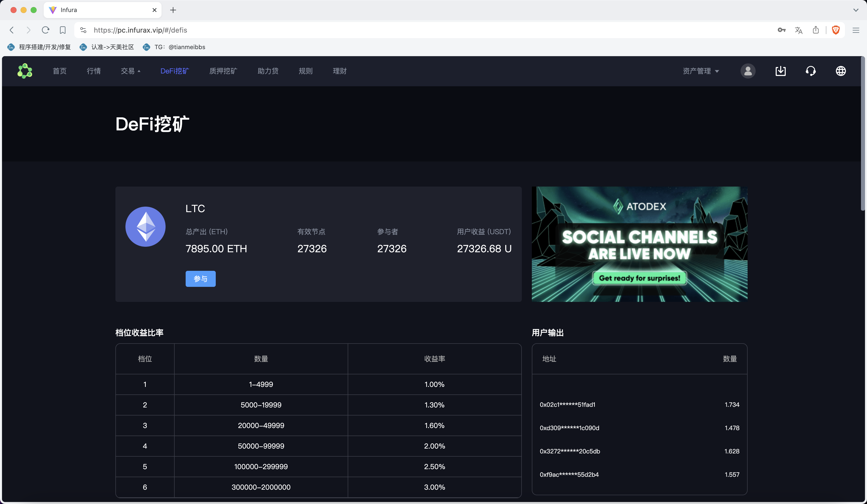Screen dimensions: 867x504
Task: Open customer support headset icon
Action: (x=811, y=71)
